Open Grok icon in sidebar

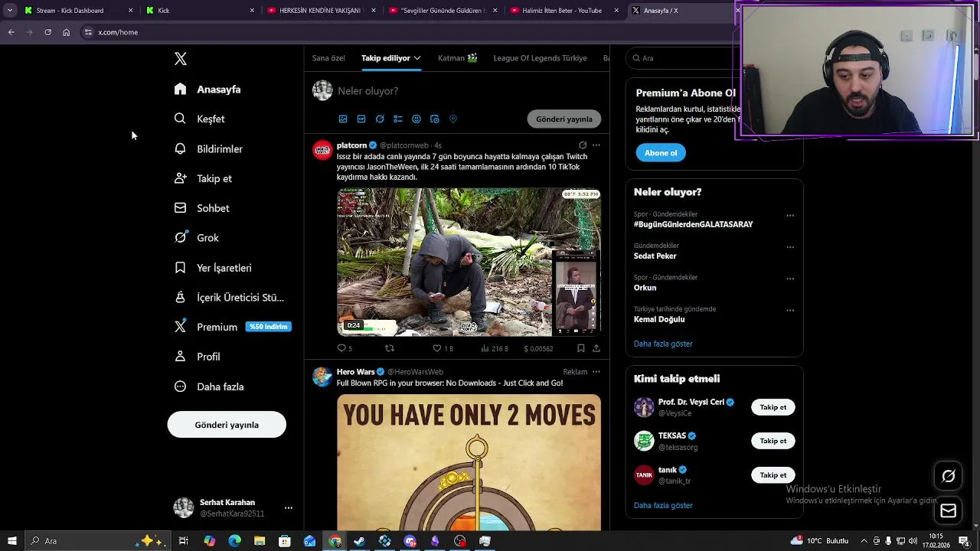pos(180,238)
